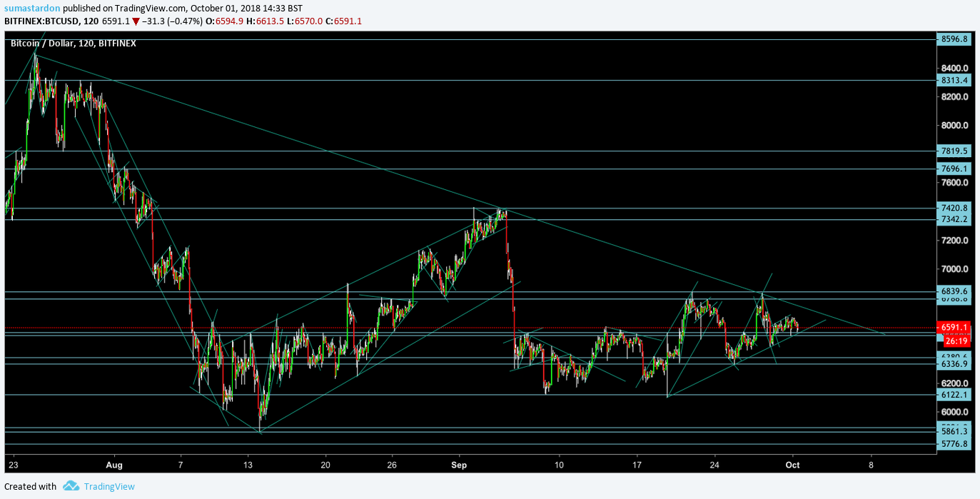Image resolution: width=980 pixels, height=499 pixels.
Task: Click the red 6591.1 current price label
Action: (x=954, y=327)
